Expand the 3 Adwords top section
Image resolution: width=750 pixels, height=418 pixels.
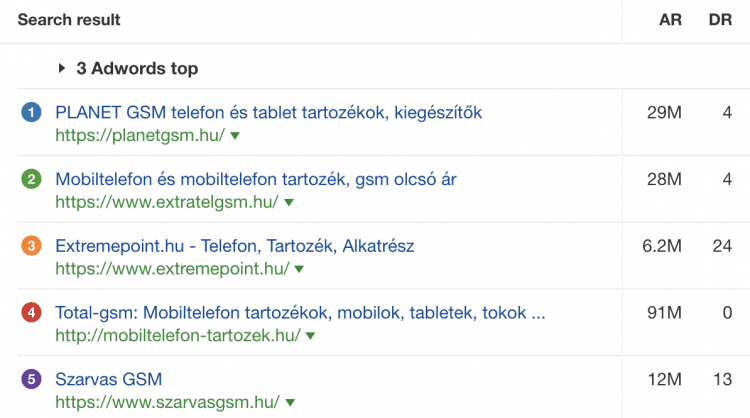click(63, 69)
